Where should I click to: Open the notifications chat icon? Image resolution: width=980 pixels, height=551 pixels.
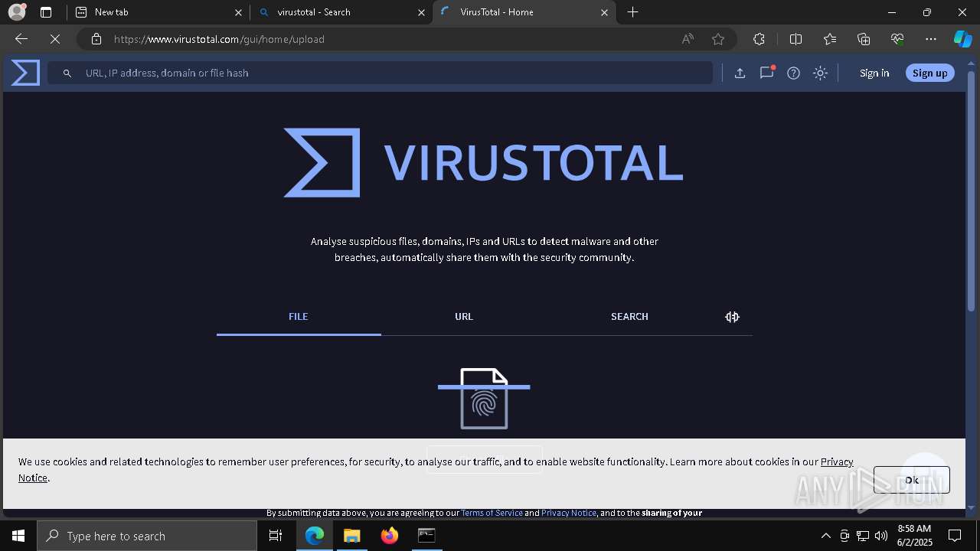766,73
